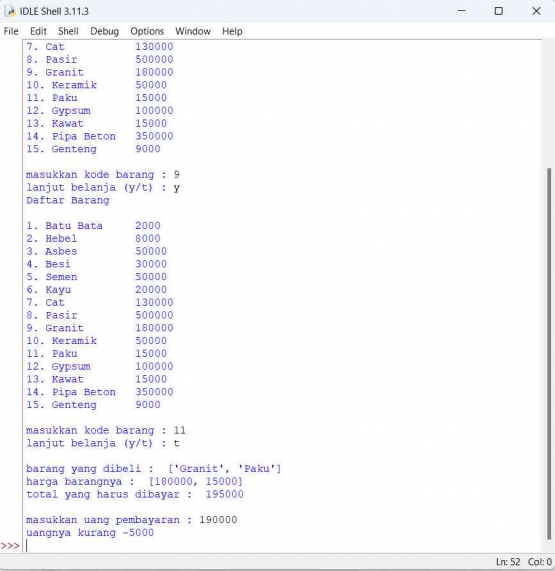Open the Options menu
The height and width of the screenshot is (571, 555).
(x=147, y=31)
